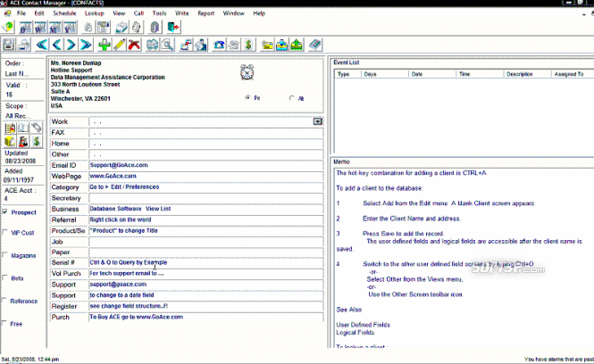This screenshot has width=594, height=364.
Task: Click 'User Defined Fields' text in Memo
Action: tap(363, 325)
